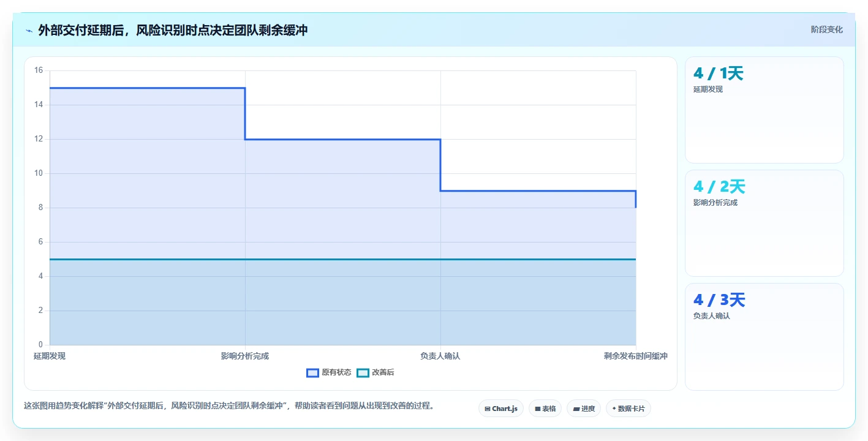868x441 pixels.
Task: Click the 表格 tag button
Action: (545, 409)
